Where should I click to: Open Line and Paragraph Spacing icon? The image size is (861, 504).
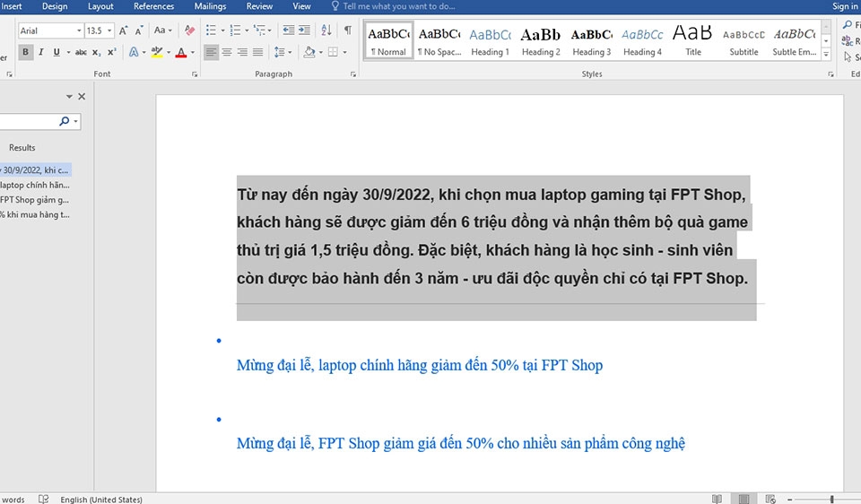point(280,52)
